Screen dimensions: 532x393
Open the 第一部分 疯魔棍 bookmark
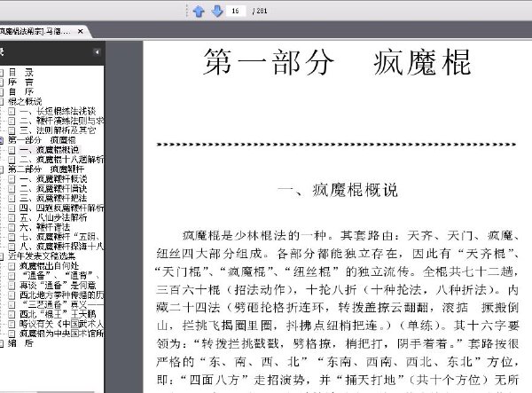click(x=42, y=140)
